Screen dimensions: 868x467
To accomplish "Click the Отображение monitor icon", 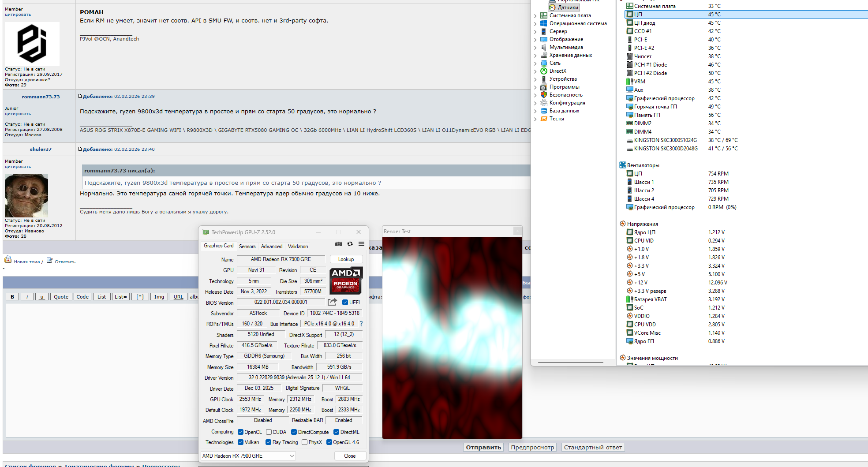I will coord(544,39).
